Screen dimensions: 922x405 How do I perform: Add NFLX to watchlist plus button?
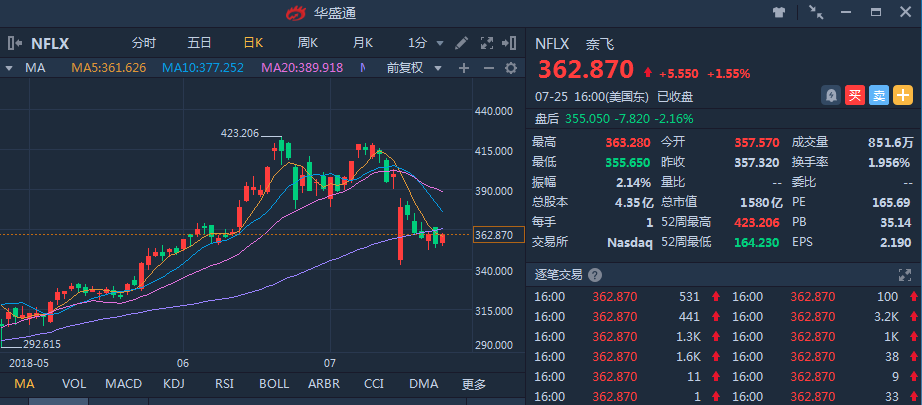[903, 95]
